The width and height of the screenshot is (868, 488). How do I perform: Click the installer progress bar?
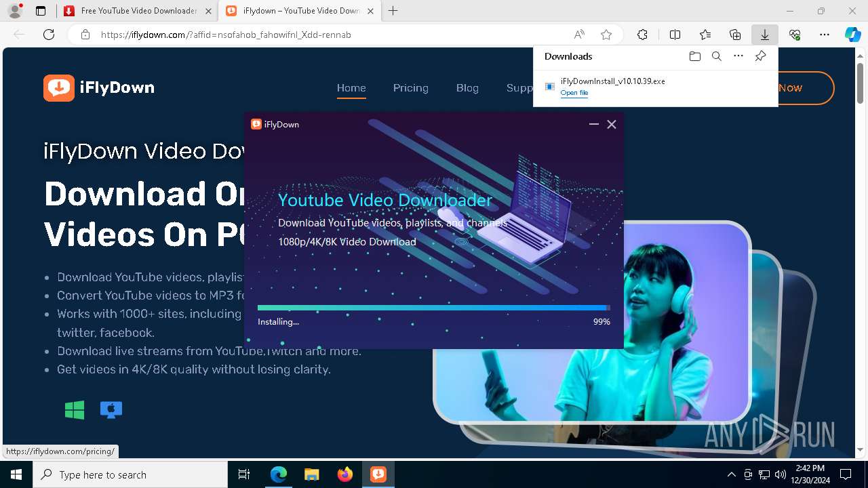point(434,308)
